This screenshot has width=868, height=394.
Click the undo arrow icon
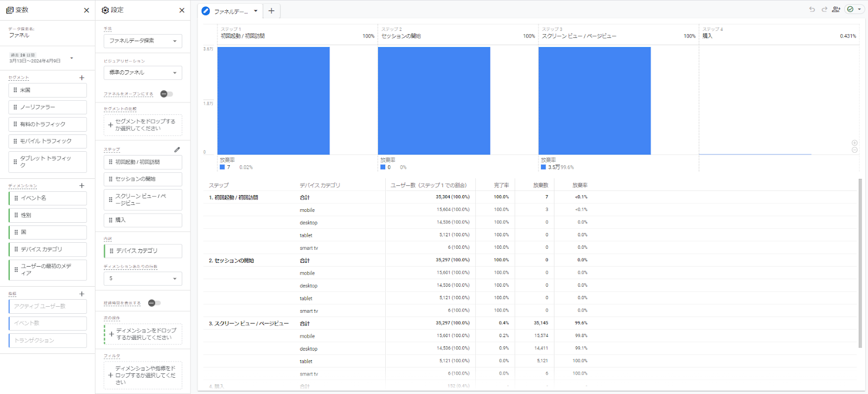point(812,9)
